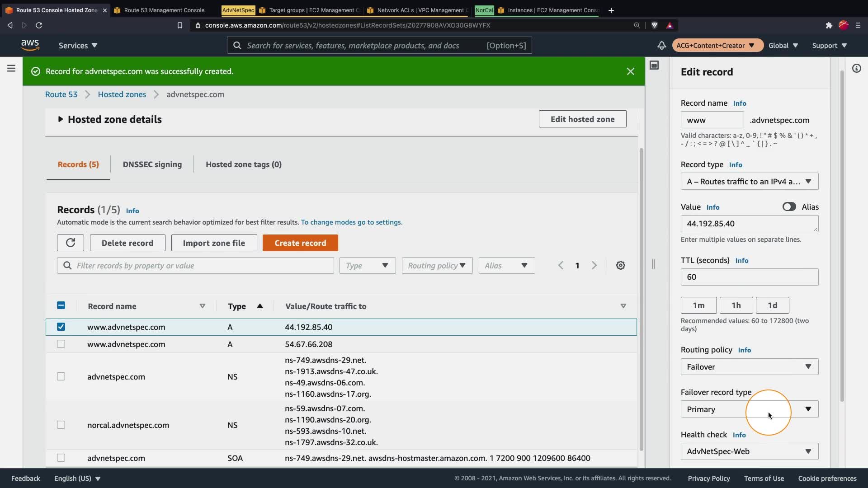
Task: Open the Hosted zone tags tab
Action: [x=243, y=164]
